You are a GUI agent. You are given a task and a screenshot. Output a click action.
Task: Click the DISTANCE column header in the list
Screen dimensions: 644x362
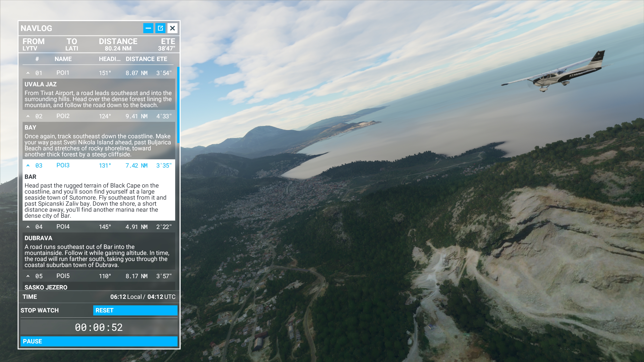click(140, 59)
